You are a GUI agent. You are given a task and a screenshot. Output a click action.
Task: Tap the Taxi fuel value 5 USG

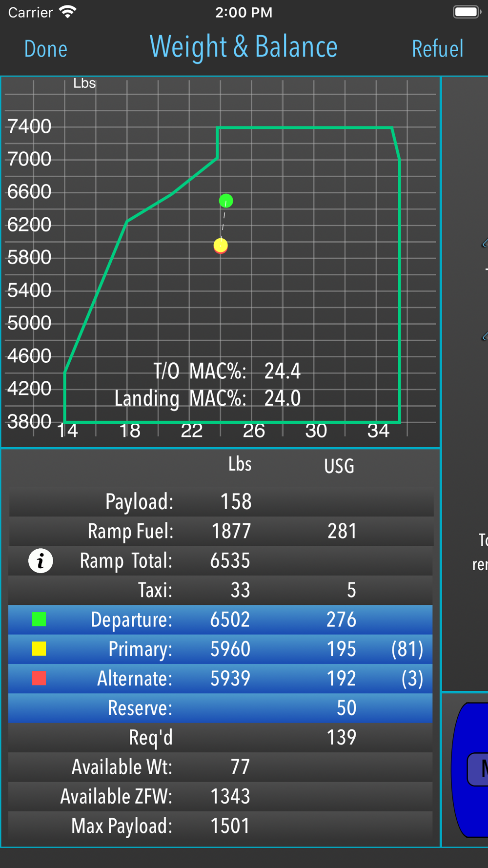(351, 590)
